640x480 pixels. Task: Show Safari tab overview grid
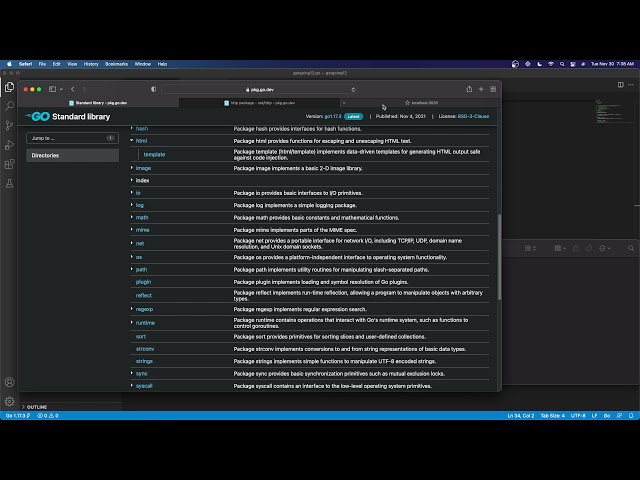coord(493,89)
